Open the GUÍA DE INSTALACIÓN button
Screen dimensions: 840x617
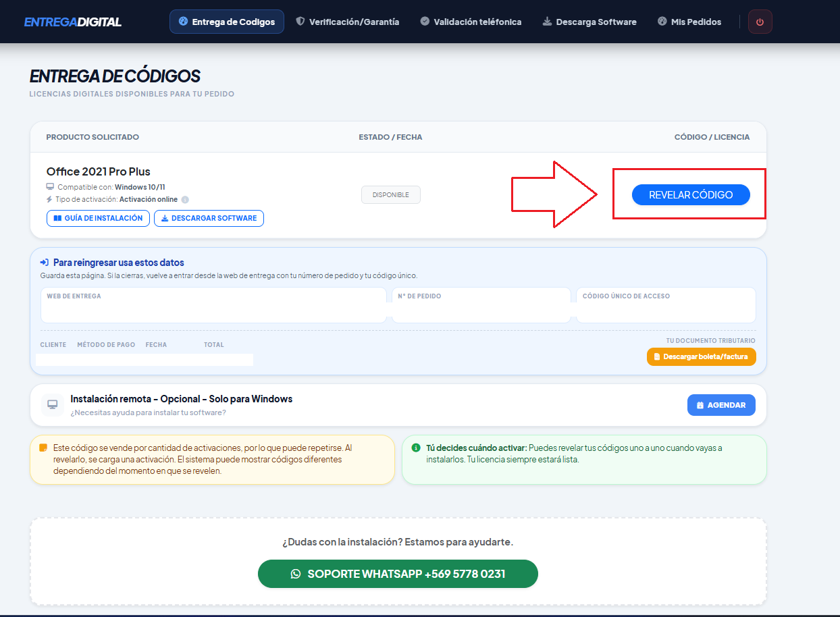(98, 218)
